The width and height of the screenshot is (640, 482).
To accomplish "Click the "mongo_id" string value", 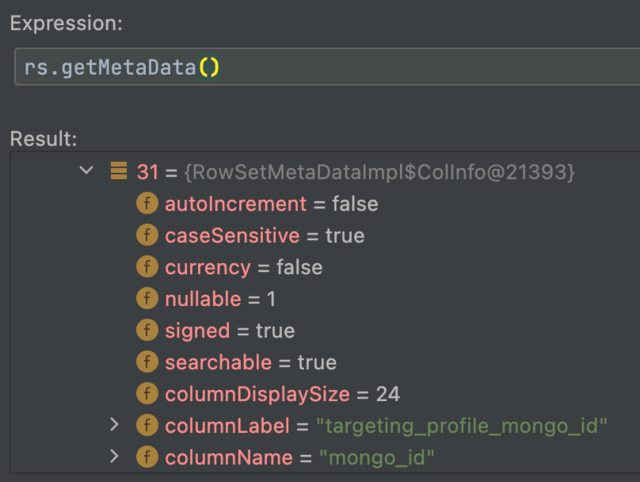I will [x=376, y=458].
